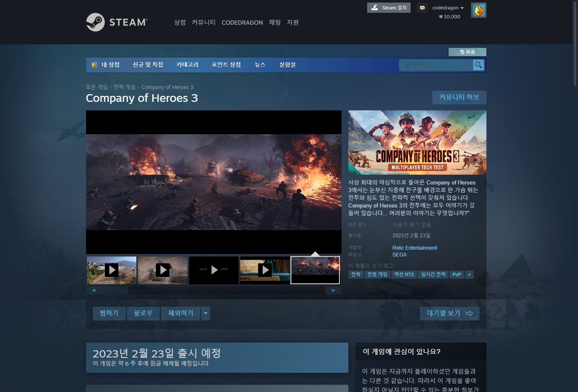The image size is (578, 392).
Task: Play the second tank trailer thumbnail
Action: click(163, 270)
